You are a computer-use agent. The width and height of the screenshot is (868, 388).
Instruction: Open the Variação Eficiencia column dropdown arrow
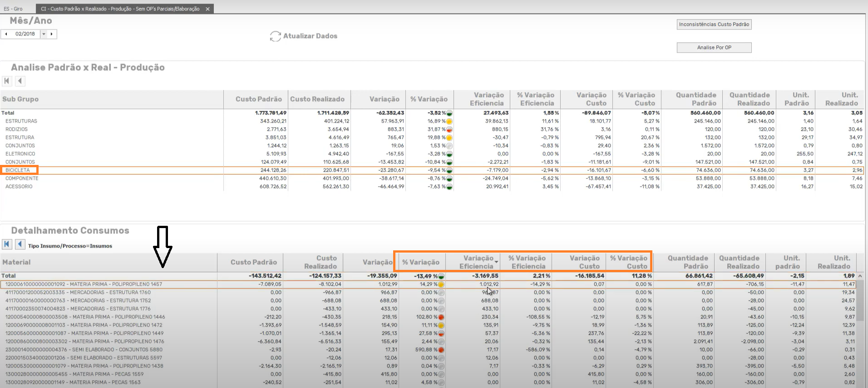tap(496, 262)
